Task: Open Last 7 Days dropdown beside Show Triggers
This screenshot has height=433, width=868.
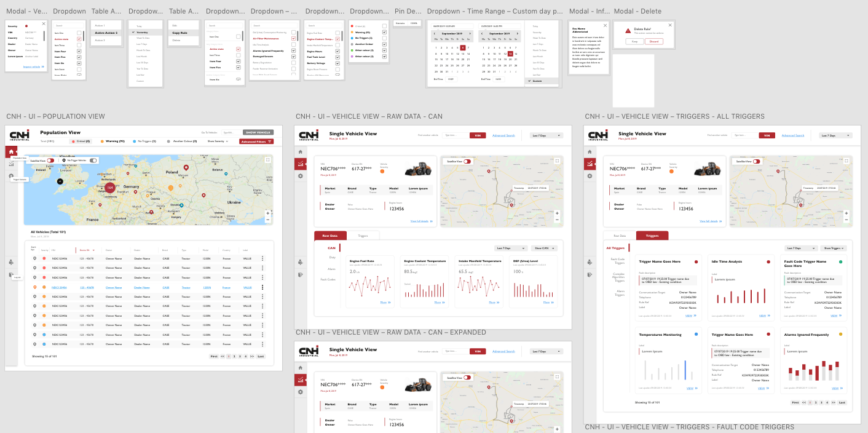Action: coord(801,248)
